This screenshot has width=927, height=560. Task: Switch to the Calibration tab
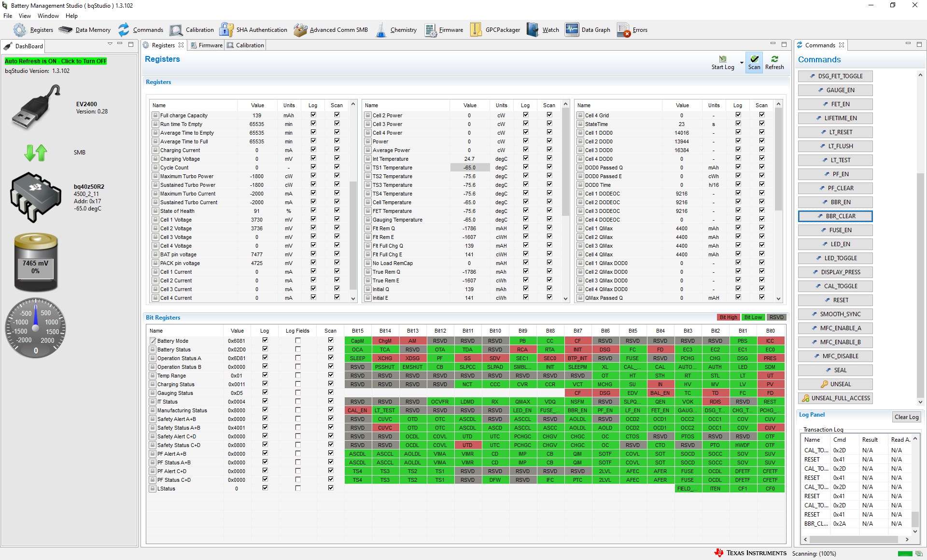coord(246,45)
